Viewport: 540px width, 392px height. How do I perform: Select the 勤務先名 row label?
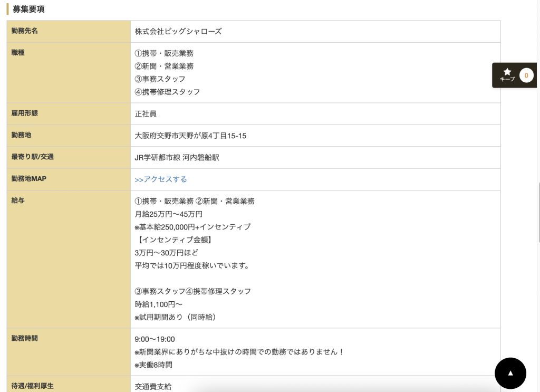(25, 31)
